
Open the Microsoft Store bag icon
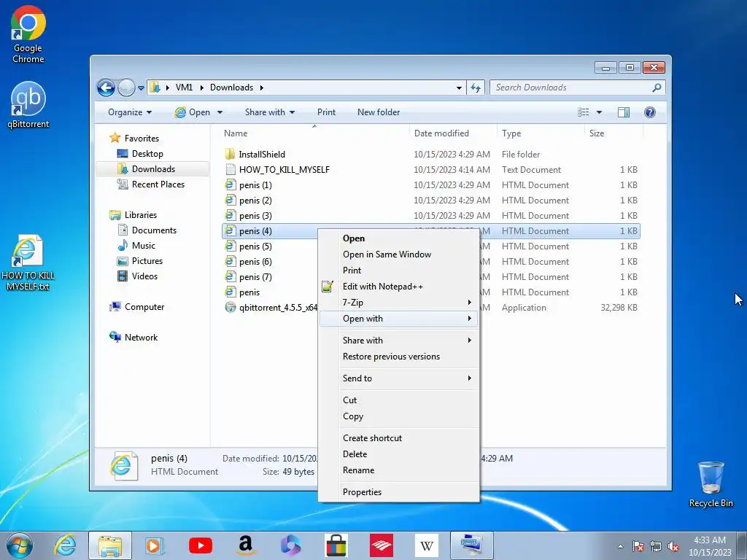(336, 545)
